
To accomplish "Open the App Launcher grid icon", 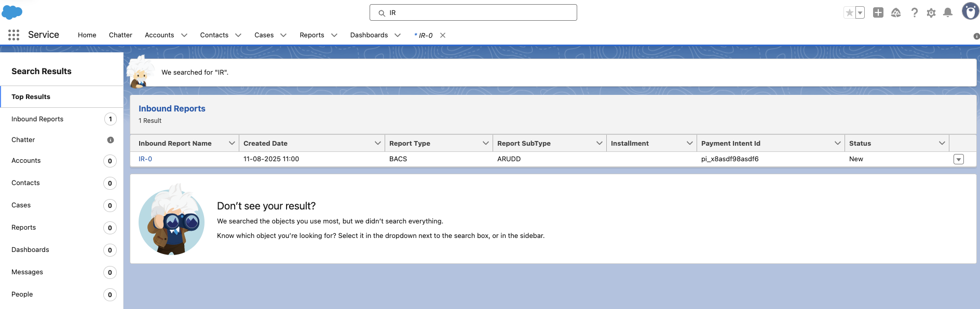I will pos(14,35).
